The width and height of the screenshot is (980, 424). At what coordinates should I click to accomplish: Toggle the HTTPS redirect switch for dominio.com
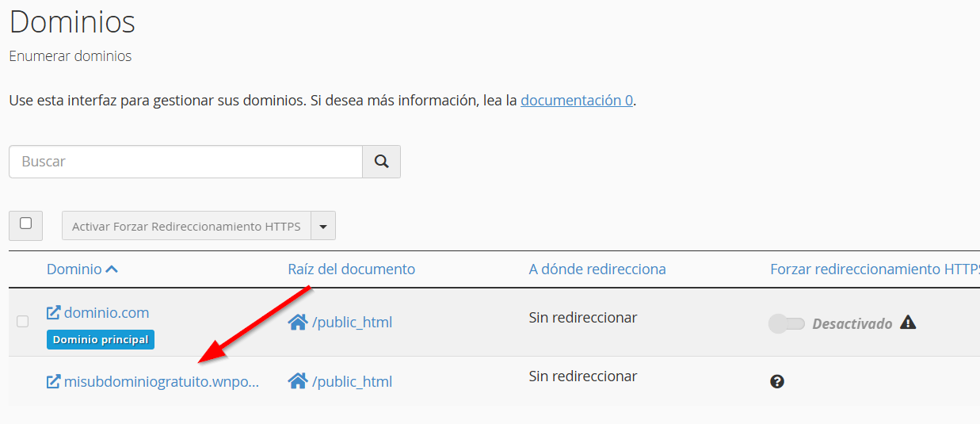click(786, 323)
